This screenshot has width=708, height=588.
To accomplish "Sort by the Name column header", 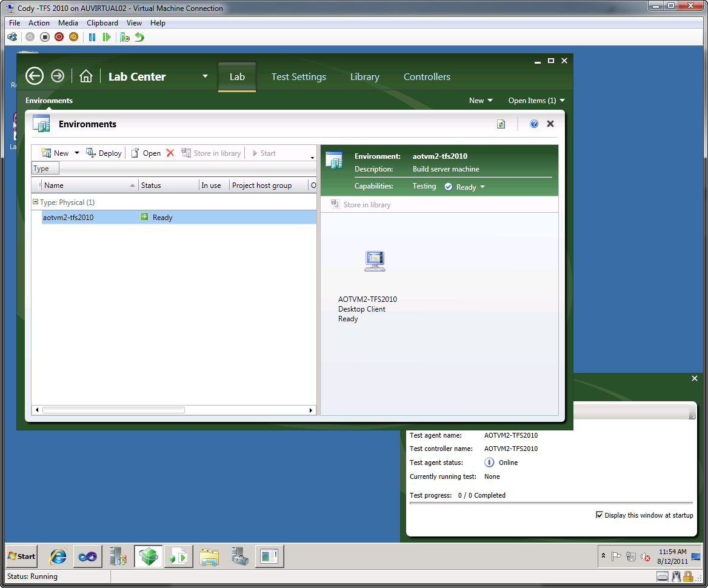I will point(89,185).
